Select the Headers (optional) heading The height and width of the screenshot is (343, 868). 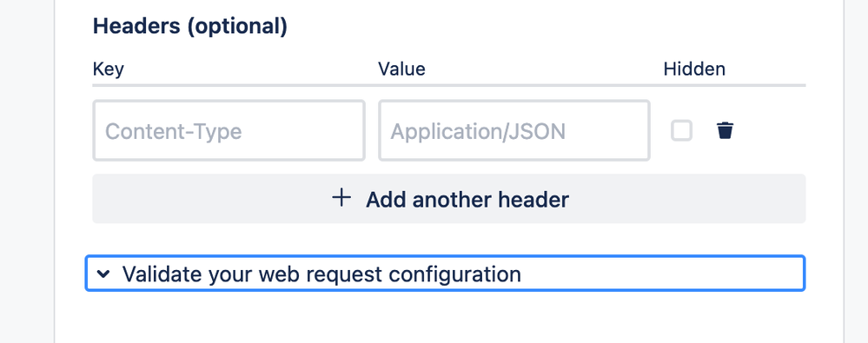tap(190, 26)
